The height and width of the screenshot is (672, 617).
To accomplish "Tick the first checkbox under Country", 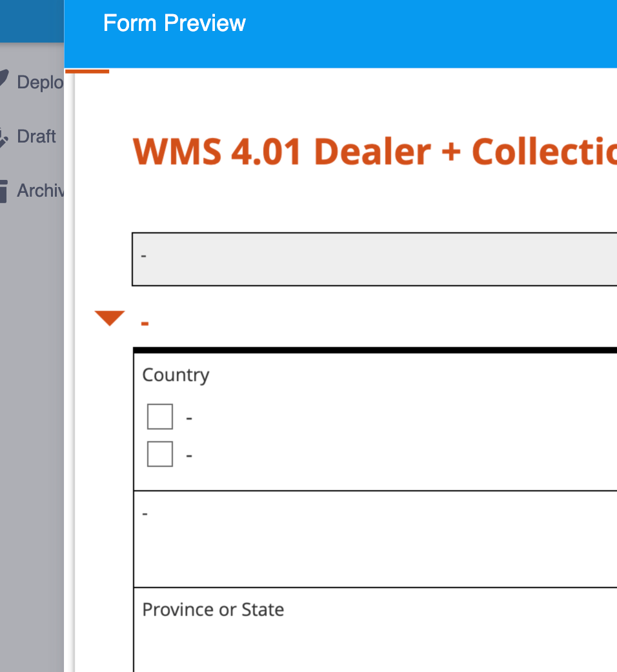I will [x=160, y=417].
